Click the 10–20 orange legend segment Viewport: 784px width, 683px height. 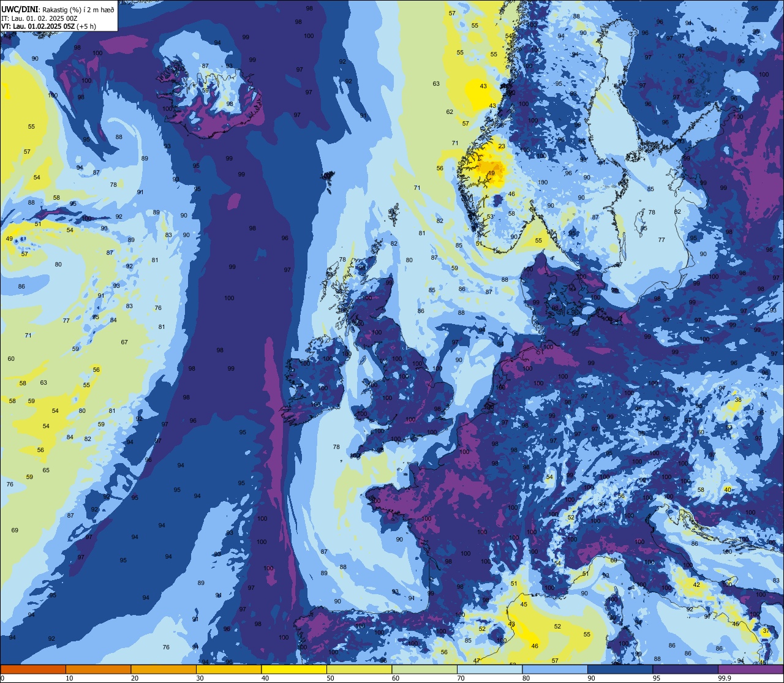click(98, 669)
